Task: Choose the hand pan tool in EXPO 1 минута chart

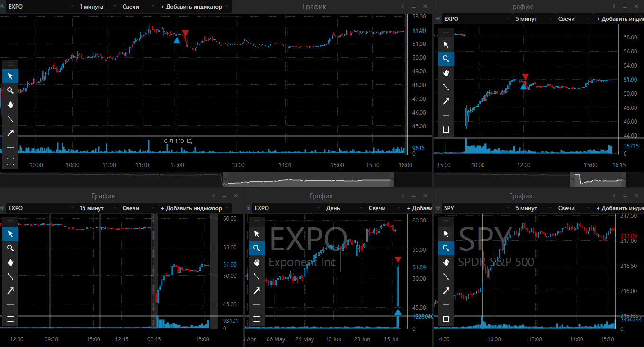Action: click(x=10, y=105)
